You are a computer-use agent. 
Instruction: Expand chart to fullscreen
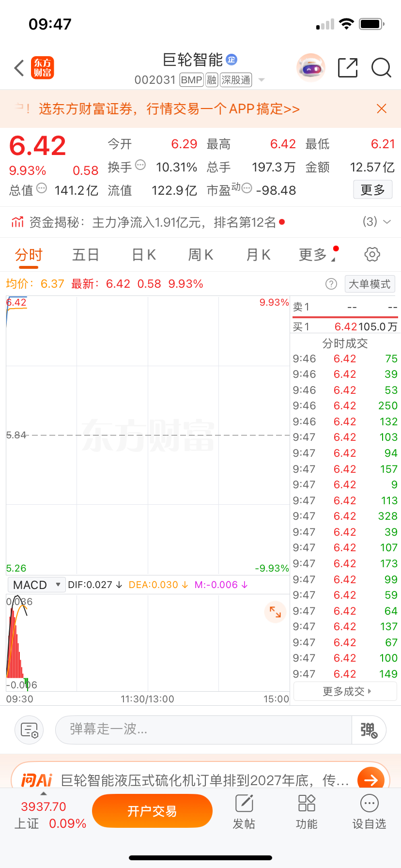(275, 612)
